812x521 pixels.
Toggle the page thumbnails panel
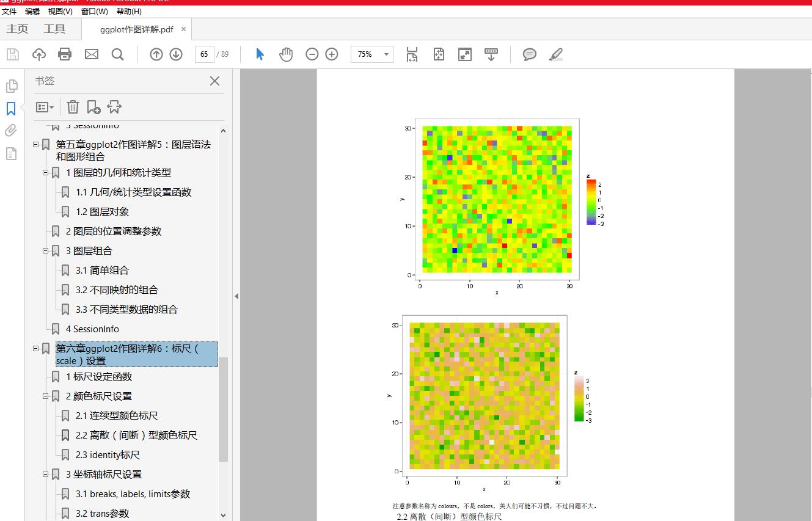click(x=11, y=86)
